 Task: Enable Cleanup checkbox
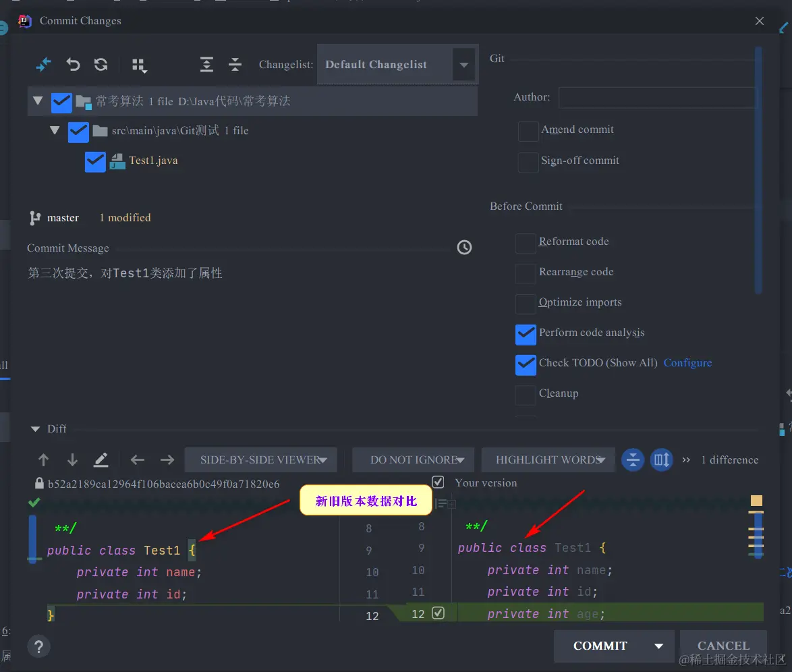pyautogui.click(x=526, y=395)
